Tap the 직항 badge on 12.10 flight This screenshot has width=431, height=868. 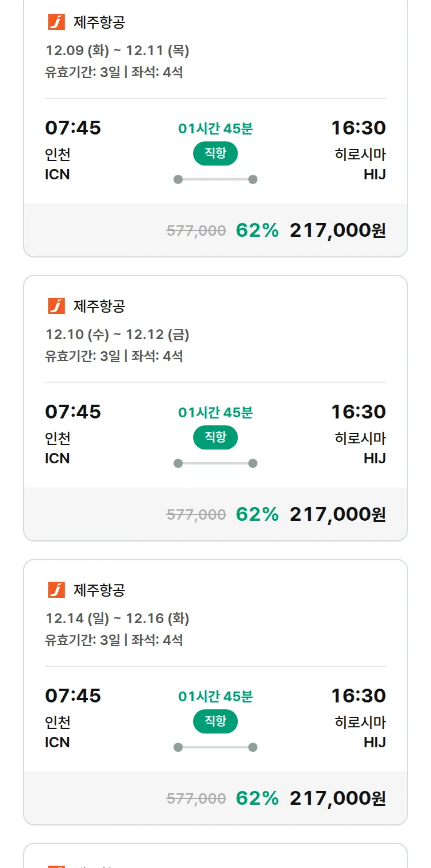(215, 437)
